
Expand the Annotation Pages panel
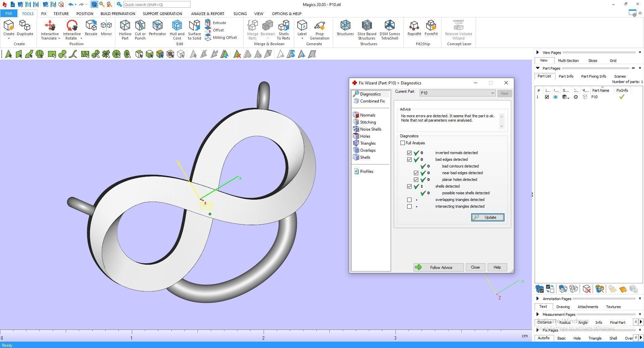point(538,298)
